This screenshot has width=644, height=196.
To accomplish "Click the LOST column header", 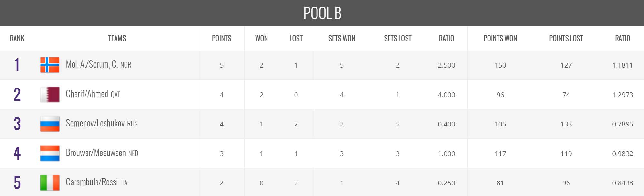I will point(296,38).
